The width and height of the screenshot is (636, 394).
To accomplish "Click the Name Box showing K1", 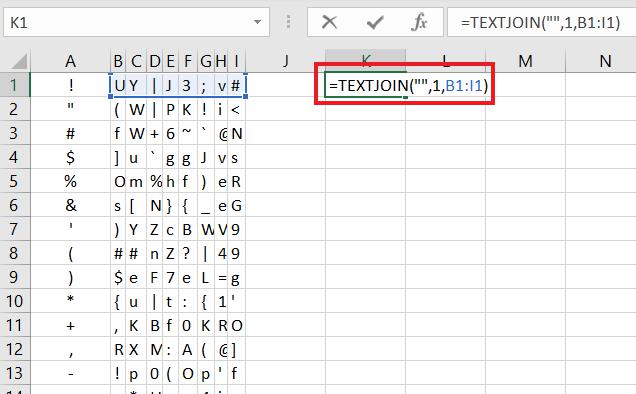I will pos(136,22).
